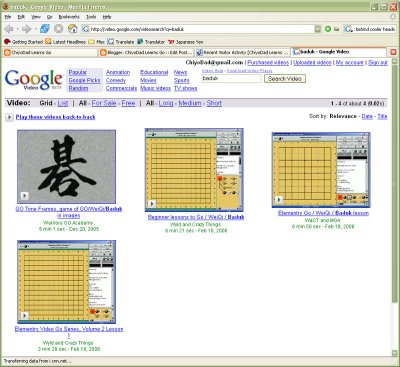Viewport: 400px width, 367px height.
Task: Click the Search Video button
Action: click(285, 79)
